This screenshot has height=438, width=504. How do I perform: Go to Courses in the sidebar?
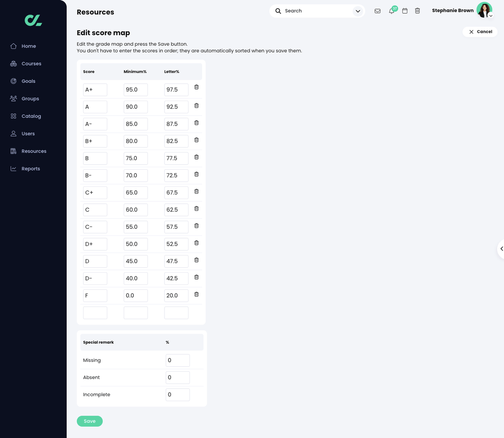(26, 64)
